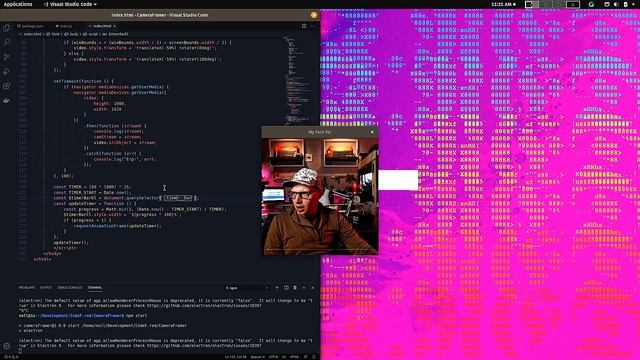This screenshot has width=640, height=360.
Task: Click the HTML language mode status entry
Action: point(294,357)
